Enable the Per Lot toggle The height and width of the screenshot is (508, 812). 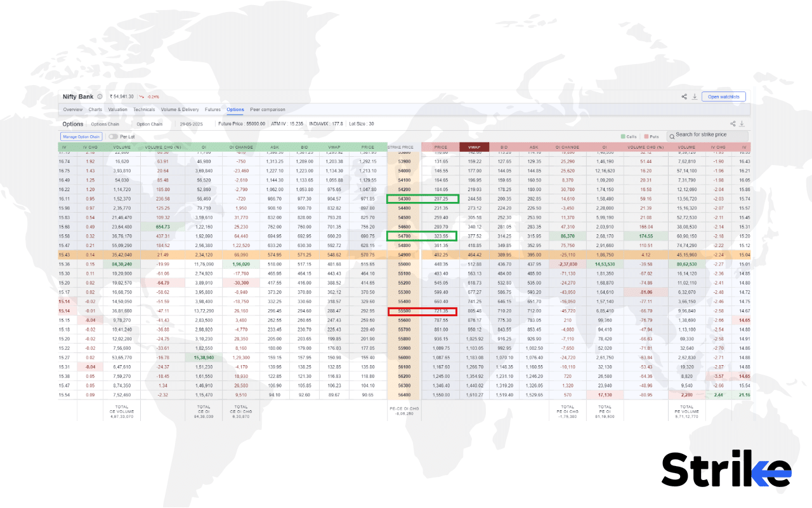click(x=114, y=137)
